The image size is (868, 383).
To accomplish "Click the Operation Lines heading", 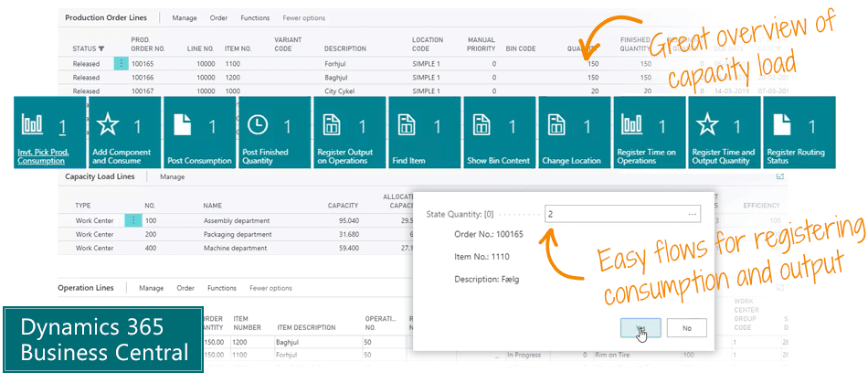I will pyautogui.click(x=86, y=288).
